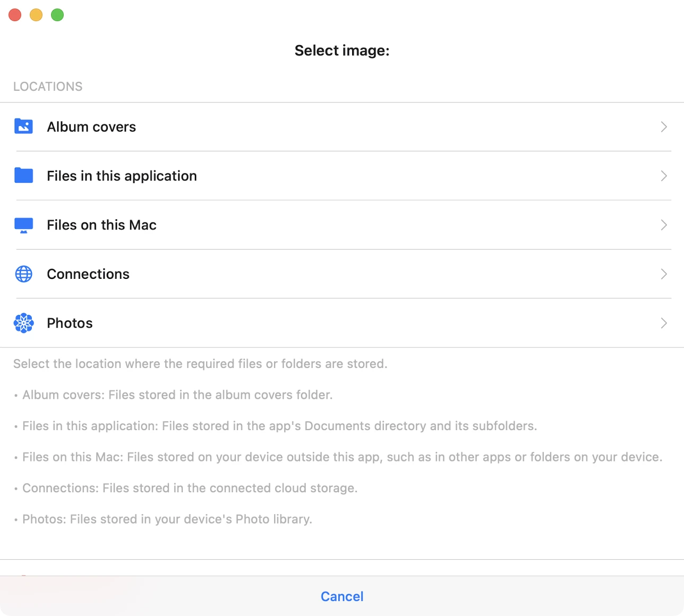Image resolution: width=684 pixels, height=616 pixels.
Task: Select the Connections location
Action: point(88,274)
